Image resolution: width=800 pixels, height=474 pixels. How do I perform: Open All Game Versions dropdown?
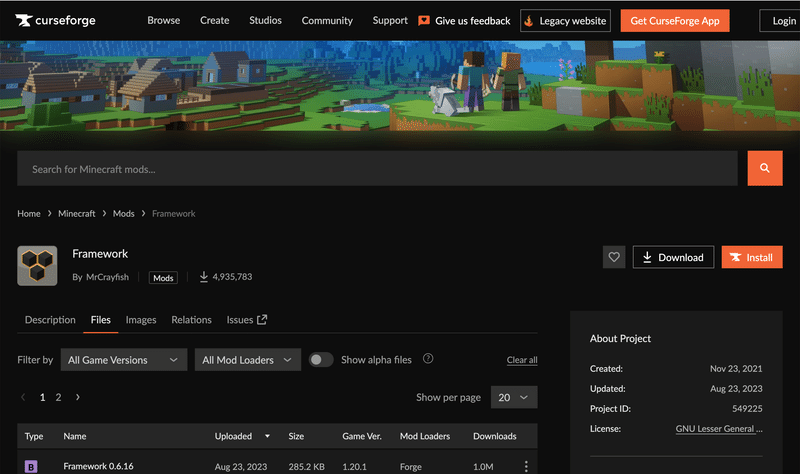coord(124,360)
